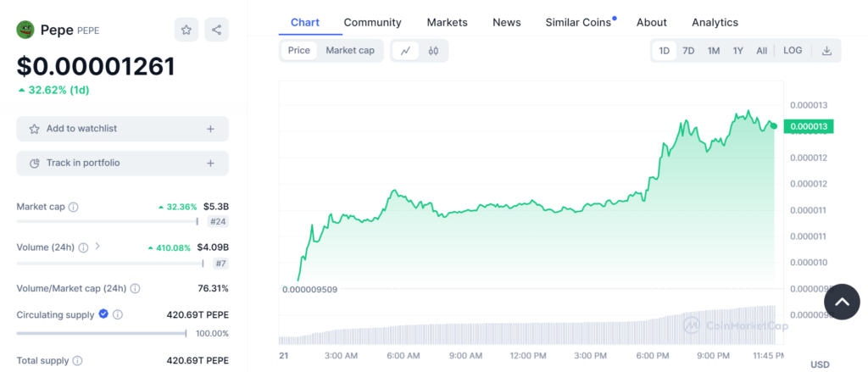This screenshot has width=868, height=372.
Task: Click the 9:00 PM axis label
Action: [x=713, y=355]
